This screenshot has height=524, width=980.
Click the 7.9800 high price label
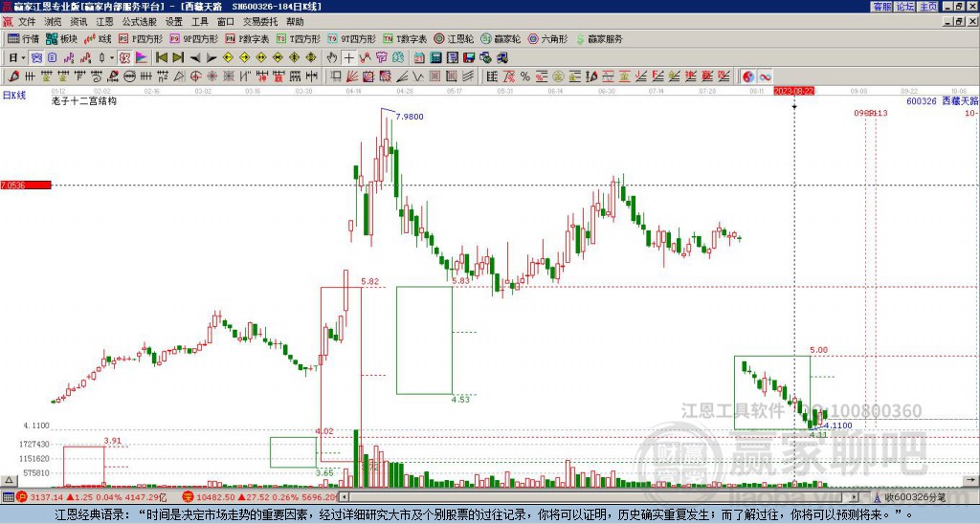410,116
